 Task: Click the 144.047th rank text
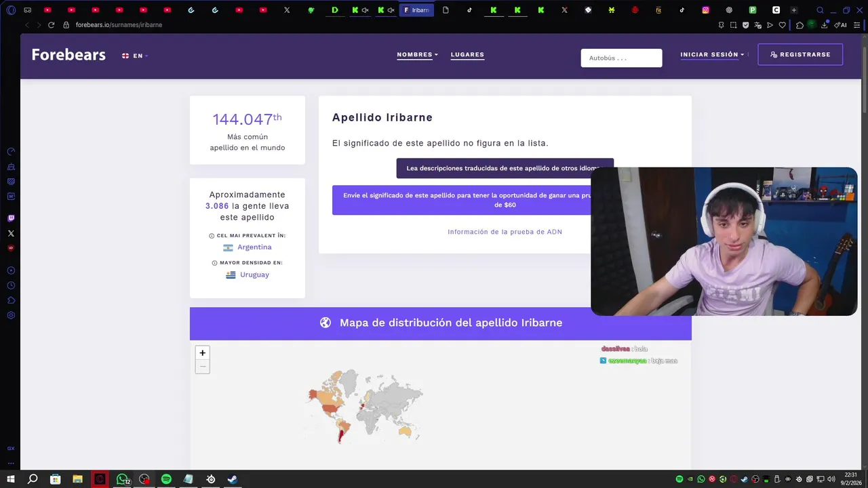click(247, 119)
